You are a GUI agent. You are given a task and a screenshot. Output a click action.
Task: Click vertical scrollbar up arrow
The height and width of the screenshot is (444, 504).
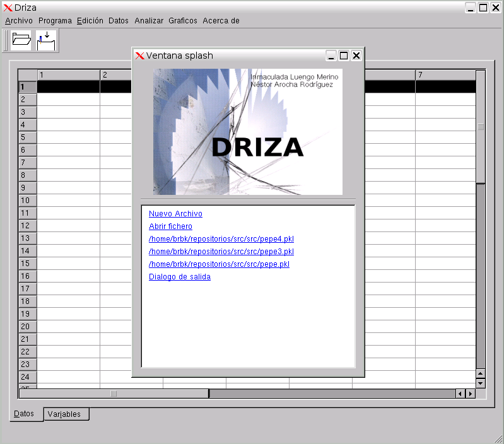point(480,373)
